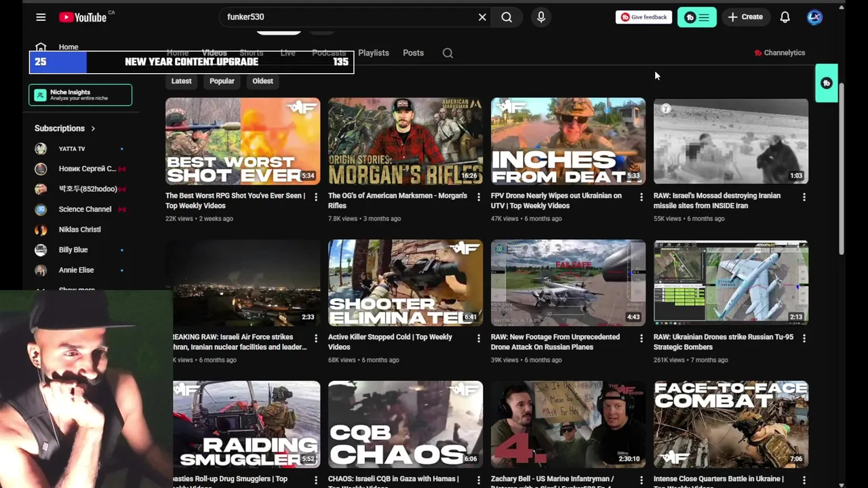Open Best Worst Shot Ever thumbnail
The width and height of the screenshot is (868, 488).
tap(243, 141)
